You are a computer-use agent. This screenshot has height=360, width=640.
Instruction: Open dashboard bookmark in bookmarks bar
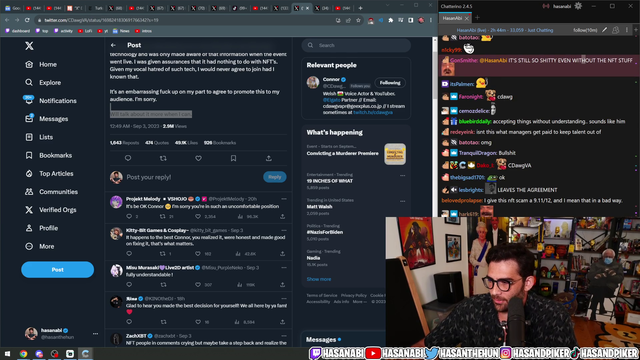pyautogui.click(x=18, y=31)
